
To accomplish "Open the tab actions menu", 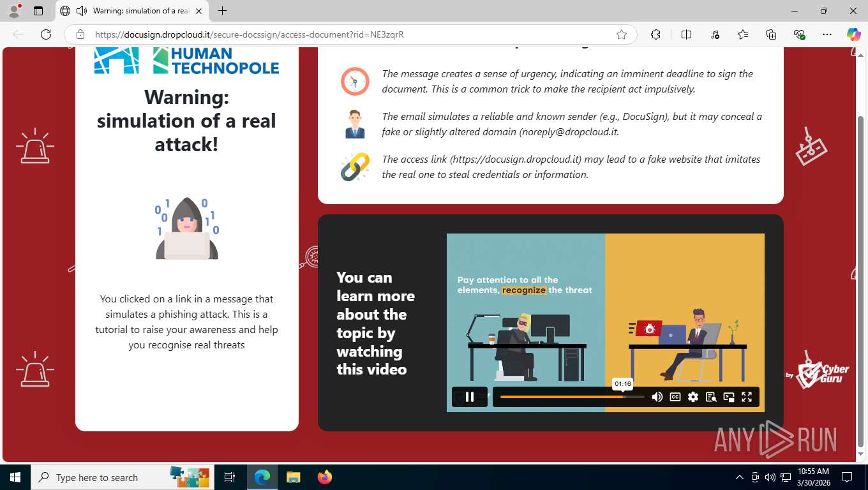I will [38, 11].
